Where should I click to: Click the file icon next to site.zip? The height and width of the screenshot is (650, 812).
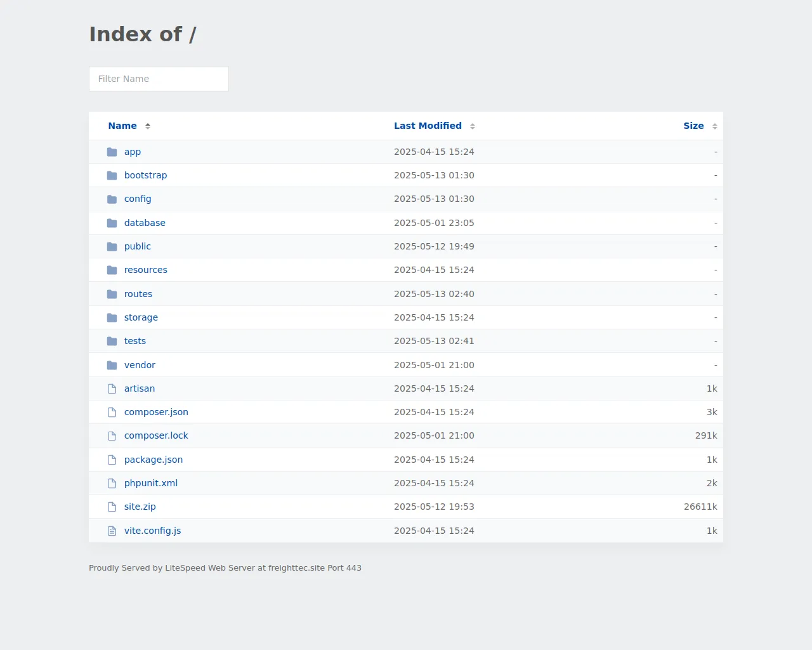tap(112, 507)
